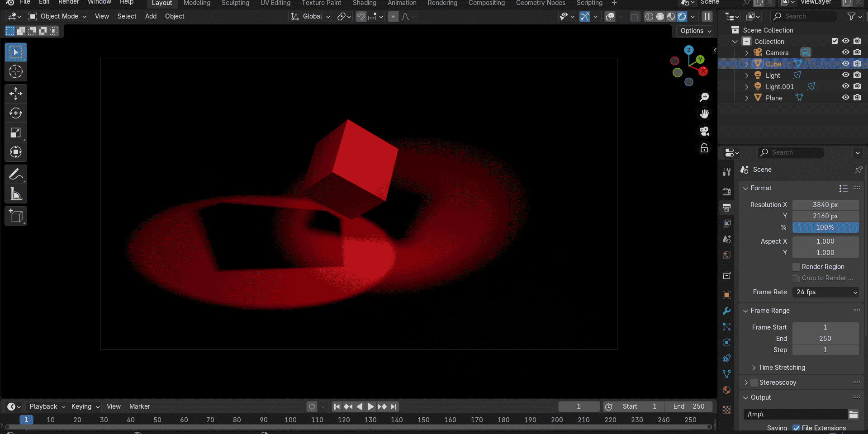Toggle the File Extensions checkbox
Viewport: 868px width, 434px height.
click(797, 428)
